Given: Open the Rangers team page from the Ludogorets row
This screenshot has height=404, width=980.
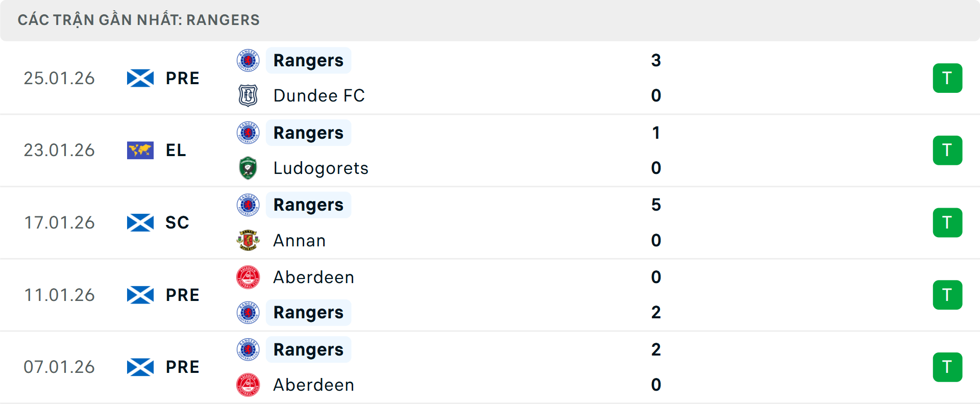Looking at the screenshot, I should (x=308, y=133).
